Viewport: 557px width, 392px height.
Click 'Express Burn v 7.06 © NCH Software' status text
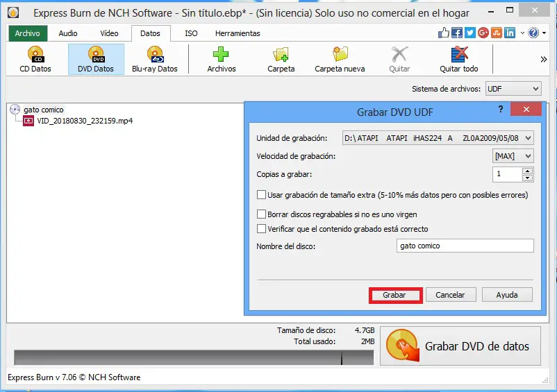[74, 377]
